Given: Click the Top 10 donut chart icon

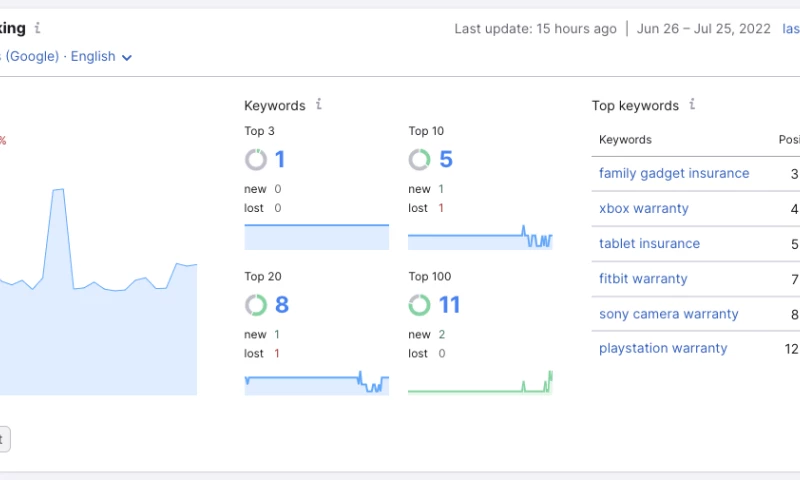Looking at the screenshot, I should pyautogui.click(x=419, y=160).
